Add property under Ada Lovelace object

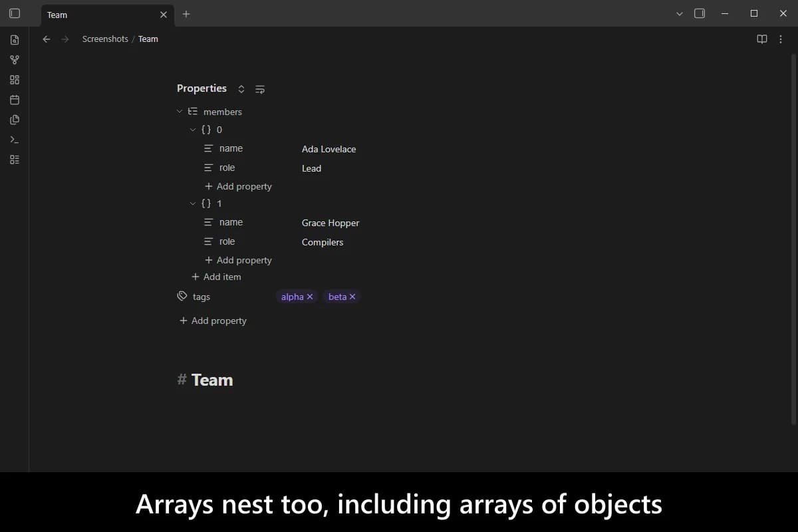(238, 186)
